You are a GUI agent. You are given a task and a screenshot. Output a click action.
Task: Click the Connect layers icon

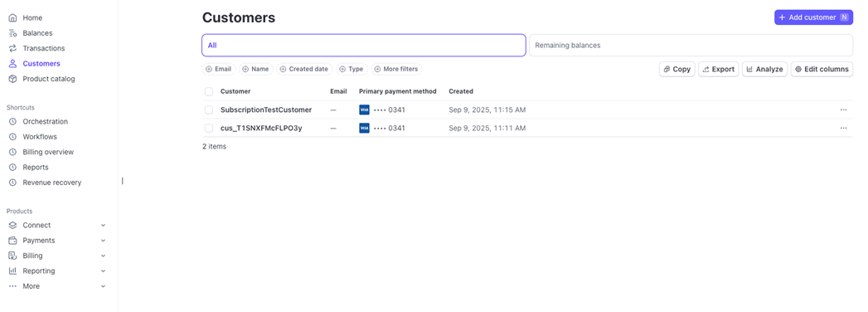point(12,226)
